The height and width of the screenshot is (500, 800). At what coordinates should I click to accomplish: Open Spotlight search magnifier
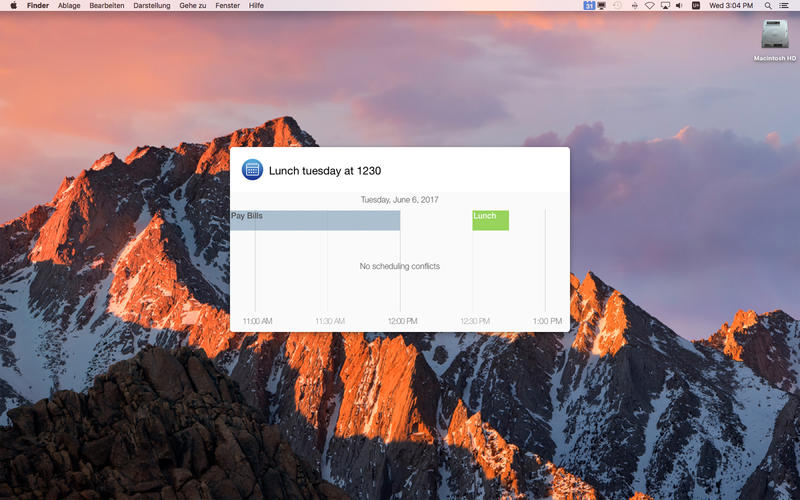768,6
